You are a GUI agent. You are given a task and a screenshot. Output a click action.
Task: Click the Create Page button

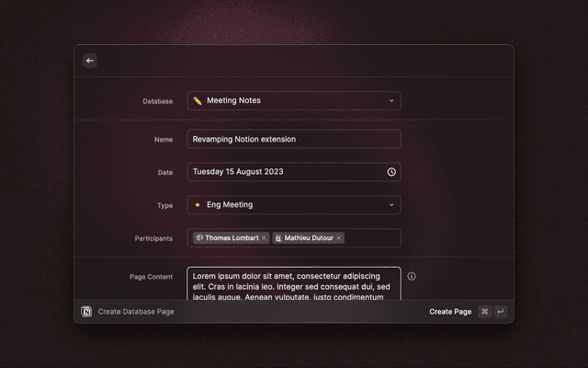pos(450,312)
